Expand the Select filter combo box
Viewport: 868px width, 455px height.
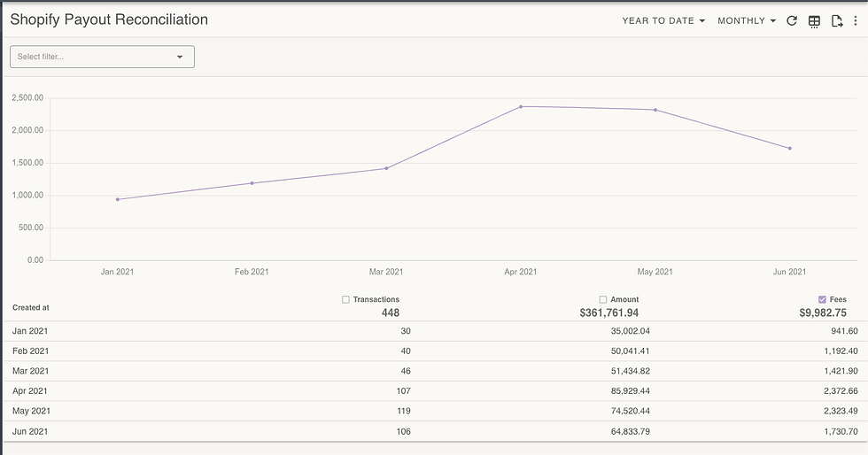(103, 57)
